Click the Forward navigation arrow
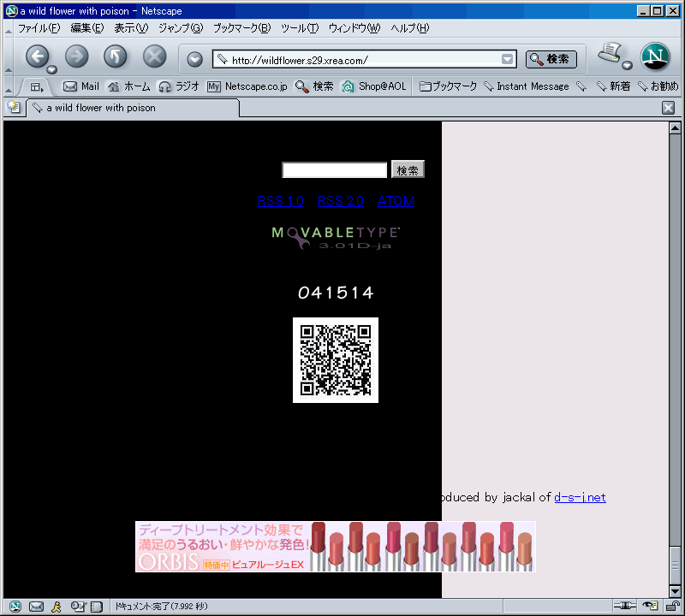 pyautogui.click(x=77, y=56)
